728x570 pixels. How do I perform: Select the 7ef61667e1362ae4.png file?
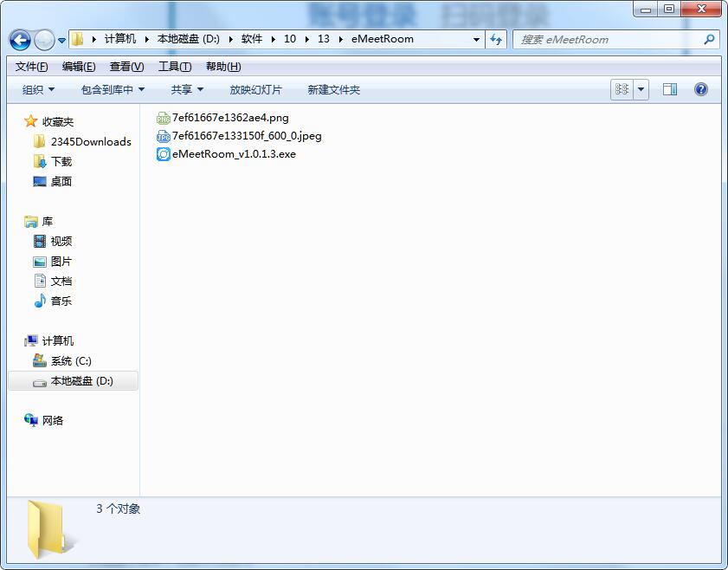(230, 117)
